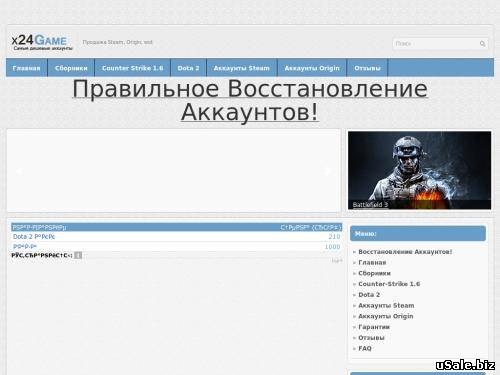
Task: Click the price value 1000
Action: [x=332, y=247]
